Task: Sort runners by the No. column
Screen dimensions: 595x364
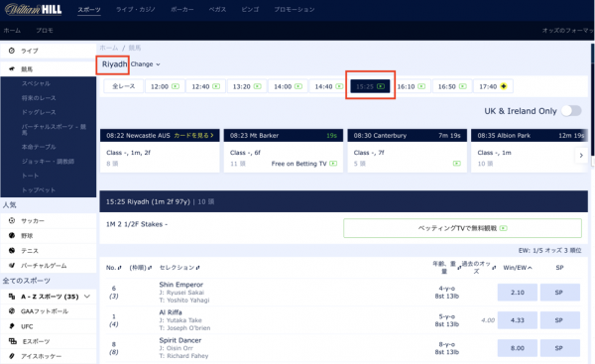Action: click(113, 268)
